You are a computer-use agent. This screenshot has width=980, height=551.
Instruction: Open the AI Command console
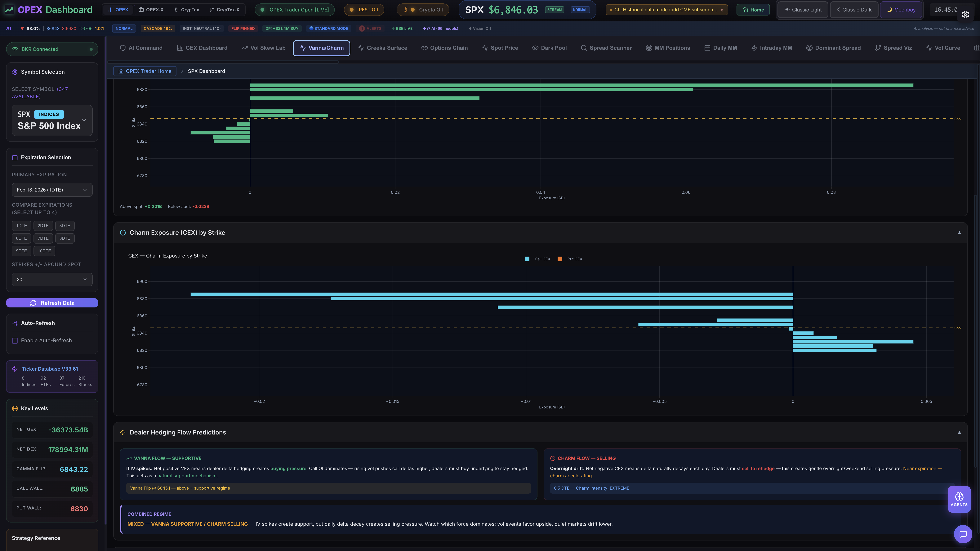pyautogui.click(x=141, y=48)
